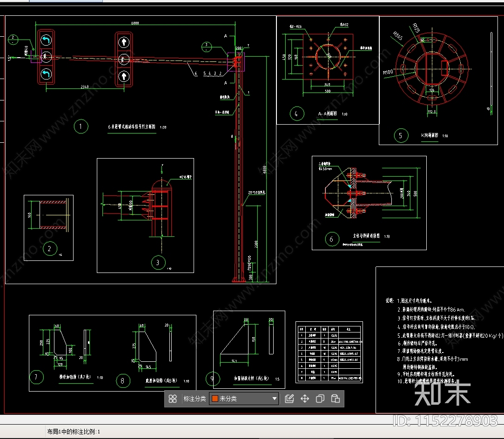The image size is (504, 439).
Task: Click the four-squares grid icon in annotation toolbar
Action: coord(173,399)
